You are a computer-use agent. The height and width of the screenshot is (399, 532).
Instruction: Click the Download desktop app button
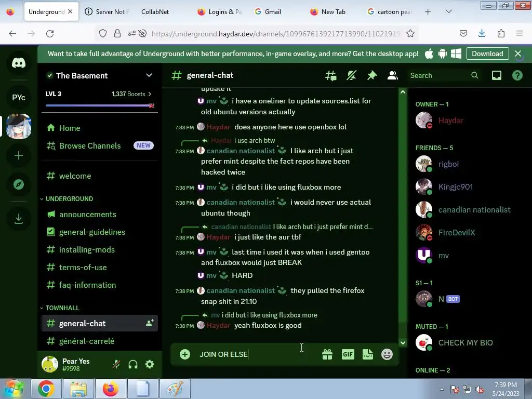(x=487, y=54)
